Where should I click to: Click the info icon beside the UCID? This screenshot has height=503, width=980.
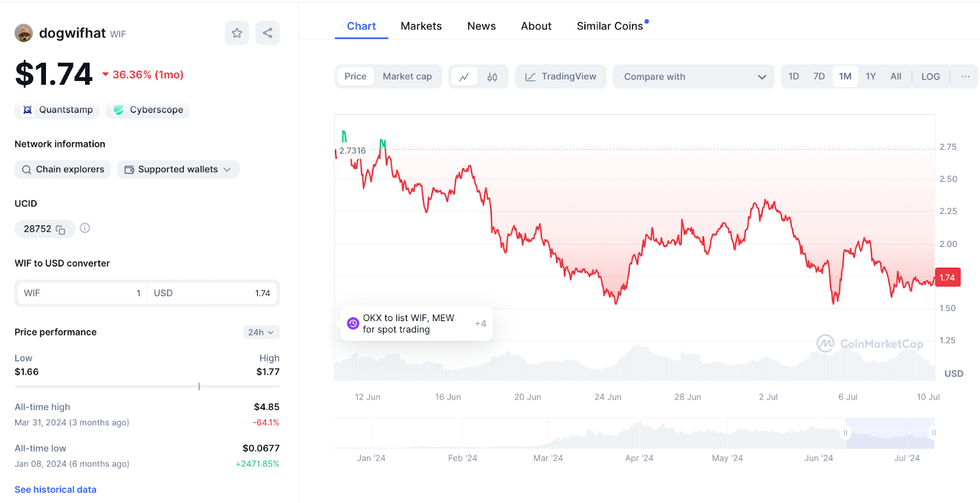85,228
